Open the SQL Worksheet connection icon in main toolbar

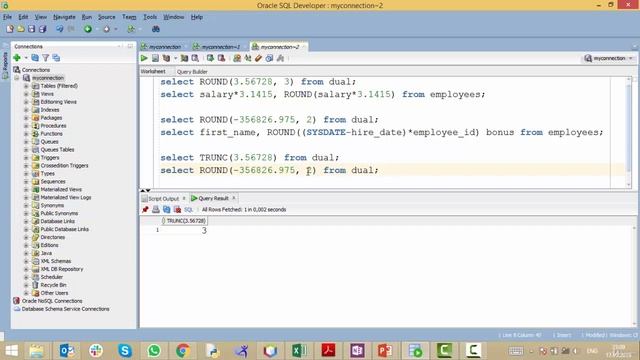click(131, 29)
